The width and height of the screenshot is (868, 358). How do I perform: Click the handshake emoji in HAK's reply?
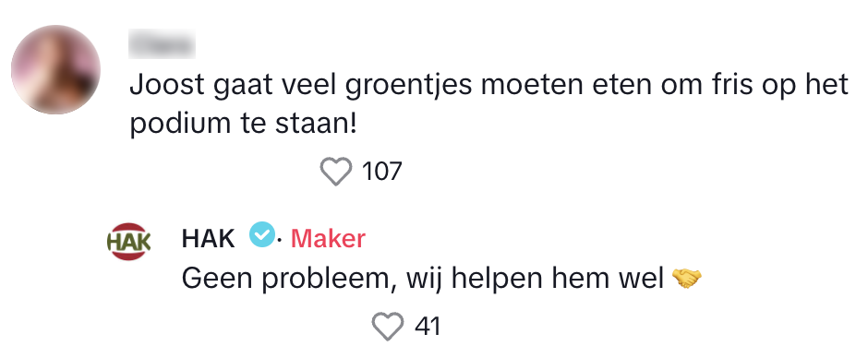[x=686, y=278]
